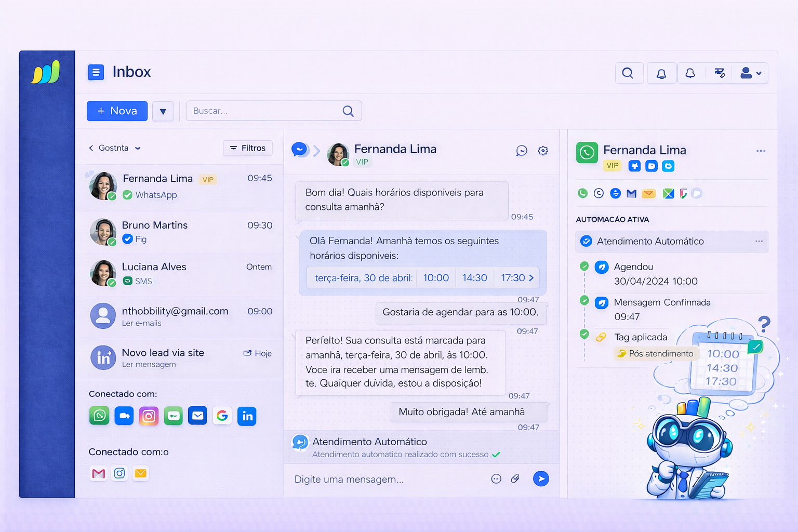Open the LinkedIn connected channel icon

click(x=247, y=416)
